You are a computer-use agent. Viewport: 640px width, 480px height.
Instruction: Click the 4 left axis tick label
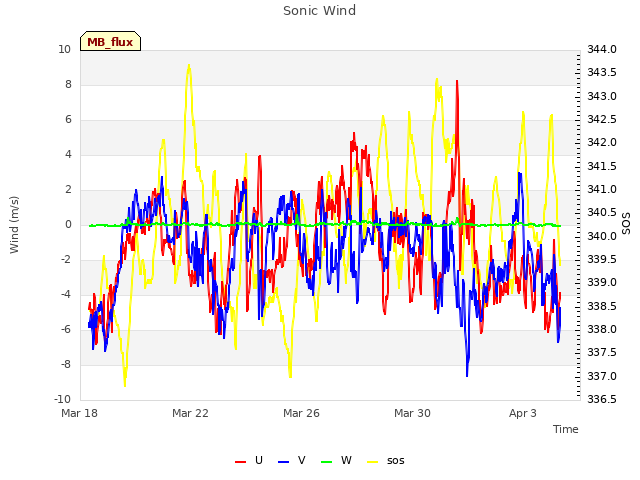click(68, 154)
